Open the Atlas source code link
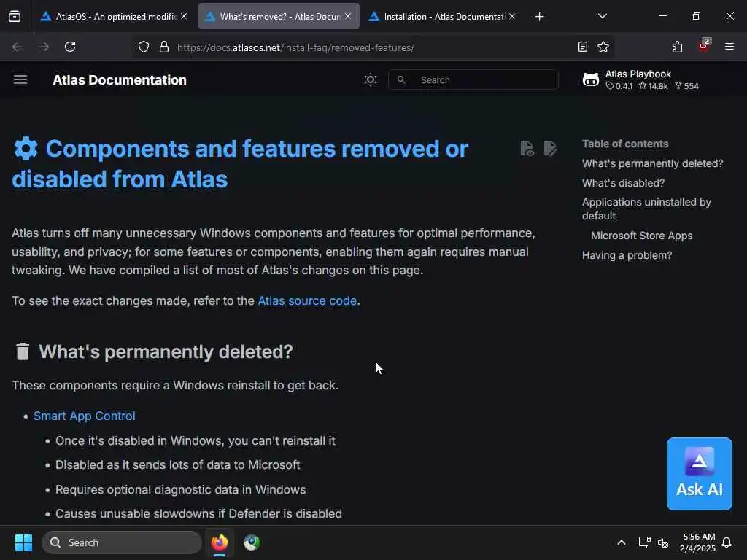The width and height of the screenshot is (747, 560). coord(307,301)
